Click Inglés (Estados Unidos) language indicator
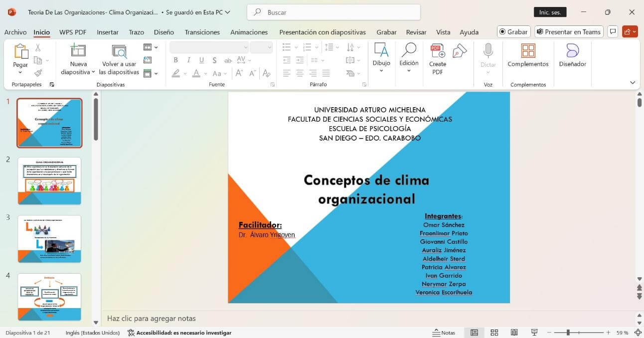The height and width of the screenshot is (338, 644). (93, 333)
